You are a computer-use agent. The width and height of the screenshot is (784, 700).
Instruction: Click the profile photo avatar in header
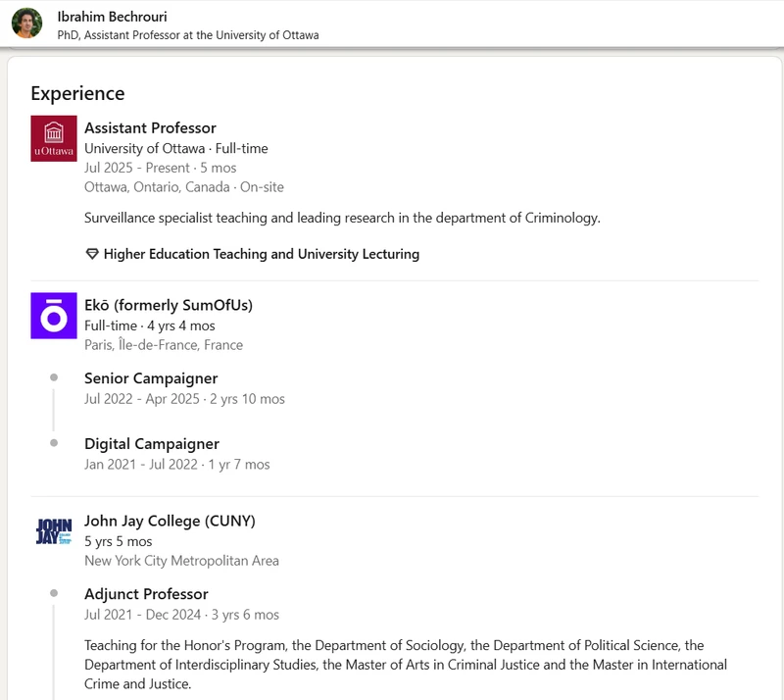pos(27,24)
